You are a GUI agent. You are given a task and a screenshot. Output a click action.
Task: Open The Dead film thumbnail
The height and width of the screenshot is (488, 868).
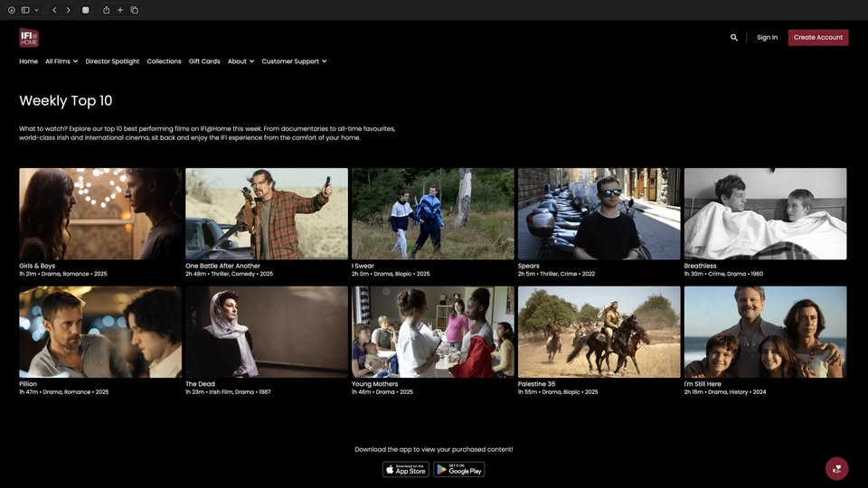pyautogui.click(x=267, y=332)
